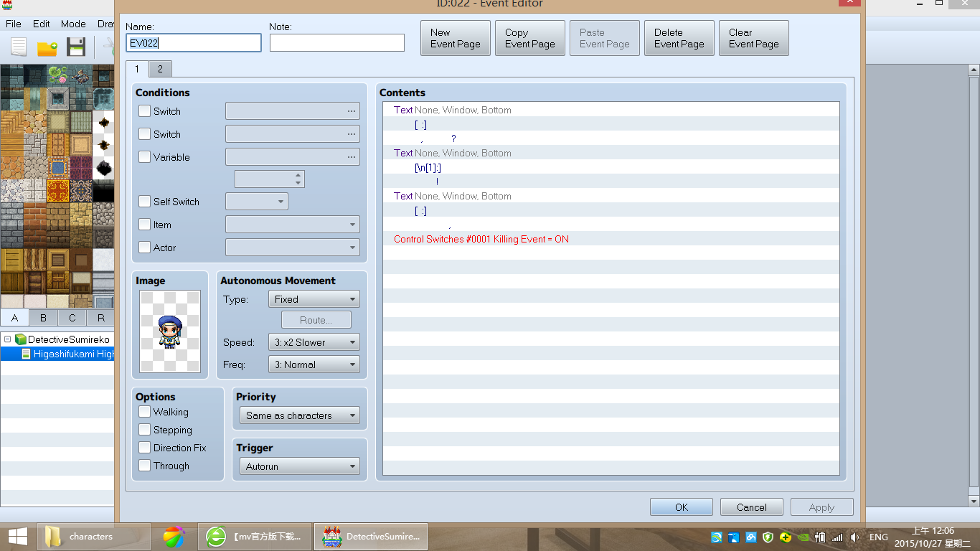Click Open Project folder icon in toolbar
Screen dimensions: 980x551
[47, 47]
